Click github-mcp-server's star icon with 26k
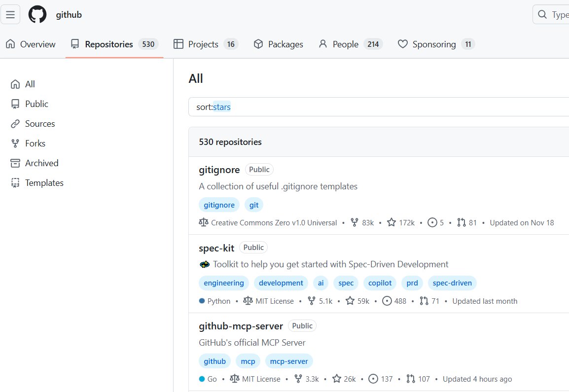This screenshot has width=569, height=392. (x=337, y=379)
